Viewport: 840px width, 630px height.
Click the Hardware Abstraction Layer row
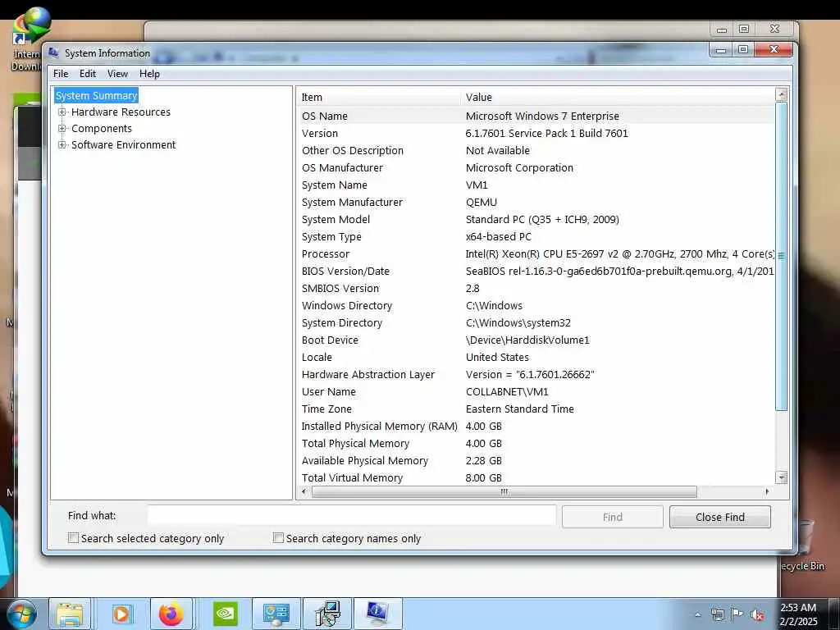coord(537,374)
